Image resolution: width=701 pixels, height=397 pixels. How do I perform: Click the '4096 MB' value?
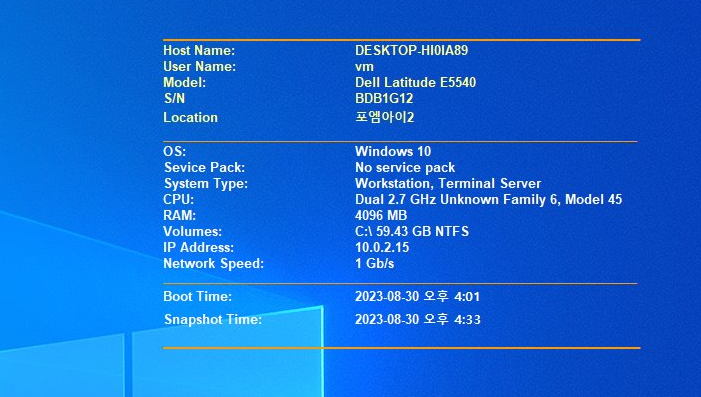click(x=381, y=215)
